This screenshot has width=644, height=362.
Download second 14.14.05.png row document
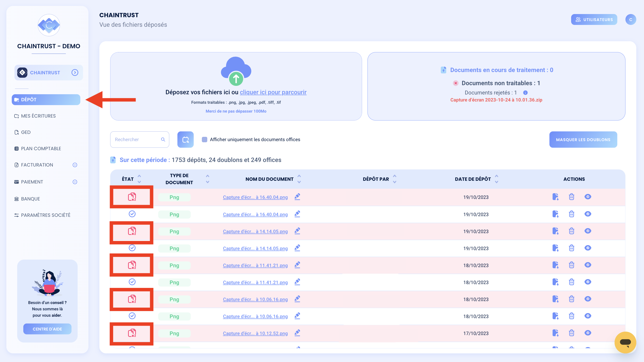555,248
